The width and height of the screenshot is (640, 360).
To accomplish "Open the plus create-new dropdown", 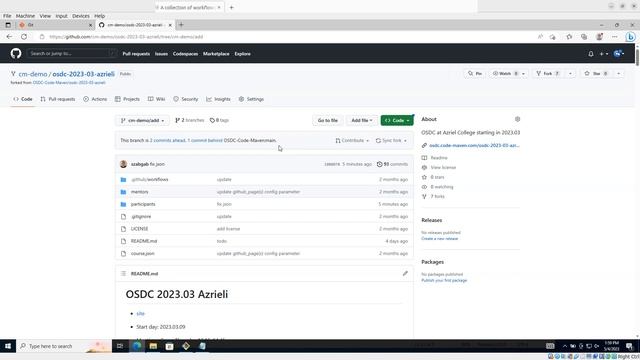I will [604, 54].
